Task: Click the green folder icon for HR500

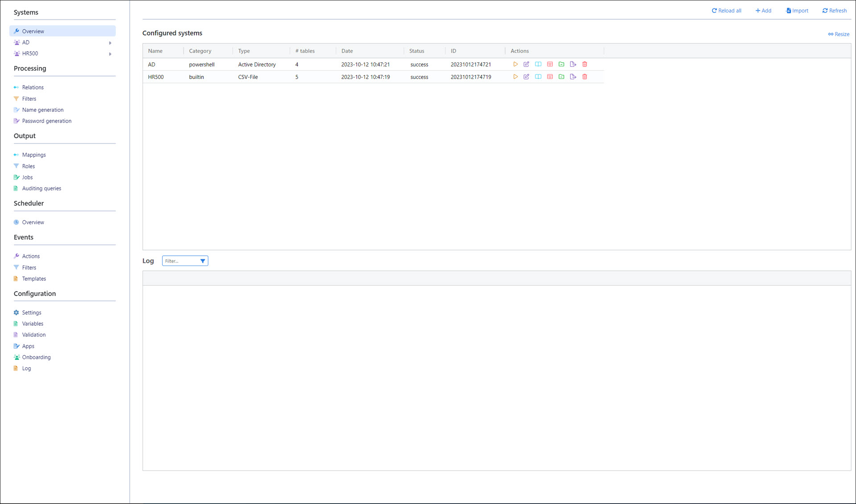Action: pyautogui.click(x=561, y=77)
